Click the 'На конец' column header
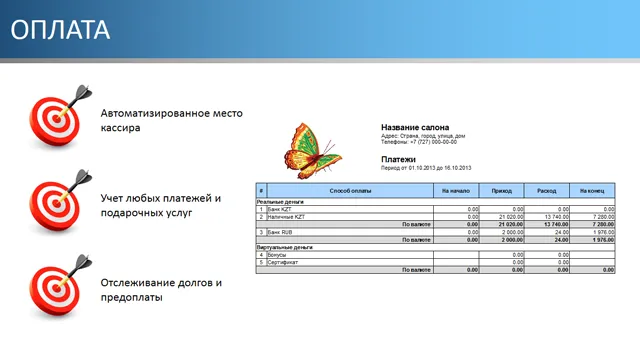The image size is (640, 360). click(x=592, y=191)
